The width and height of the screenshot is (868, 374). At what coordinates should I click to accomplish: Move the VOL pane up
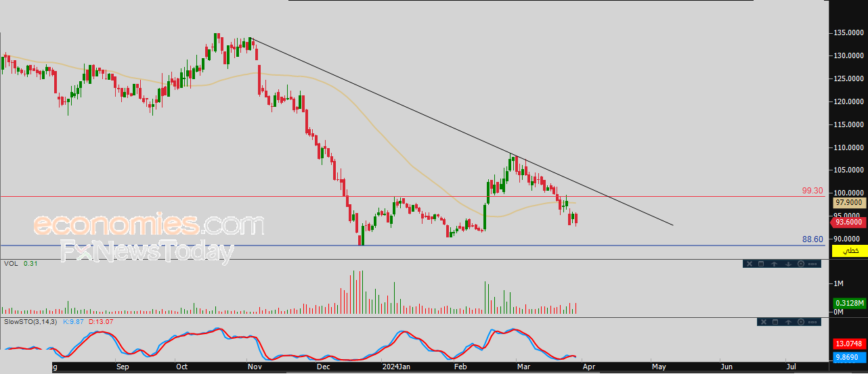pyautogui.click(x=774, y=264)
